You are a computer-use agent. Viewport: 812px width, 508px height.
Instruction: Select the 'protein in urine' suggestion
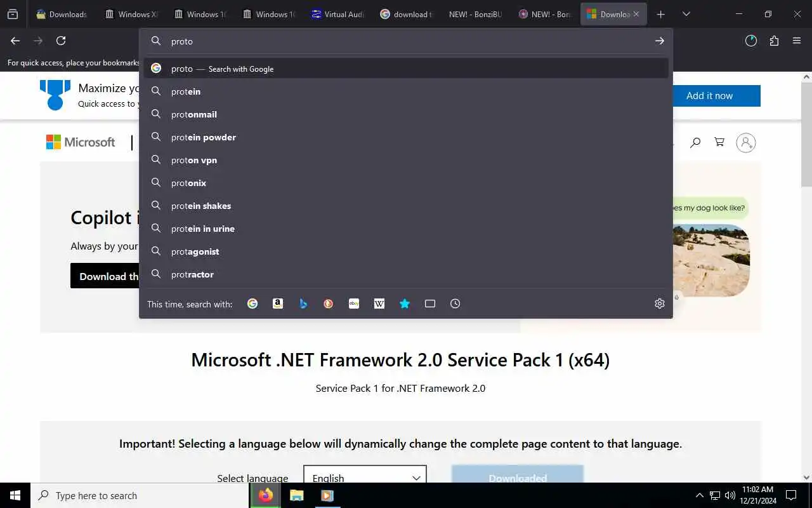[x=406, y=229]
